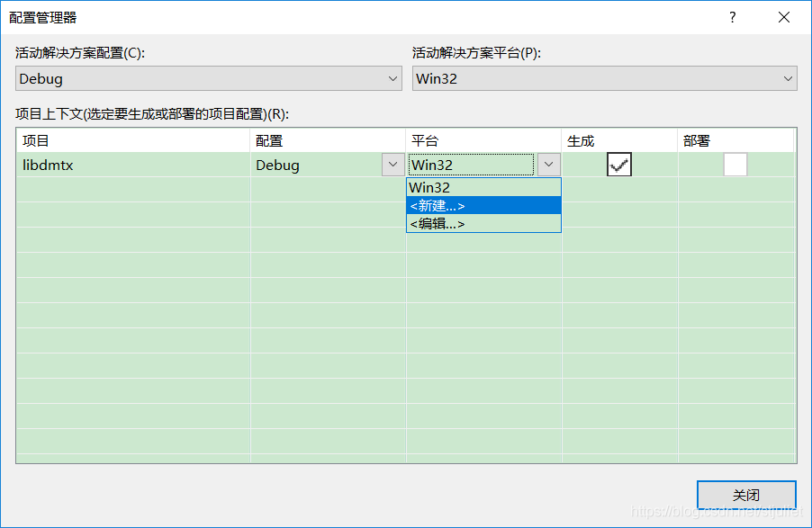Collapse the libdmtx row platform dropdown arrow
This screenshot has height=528, width=812.
549,165
